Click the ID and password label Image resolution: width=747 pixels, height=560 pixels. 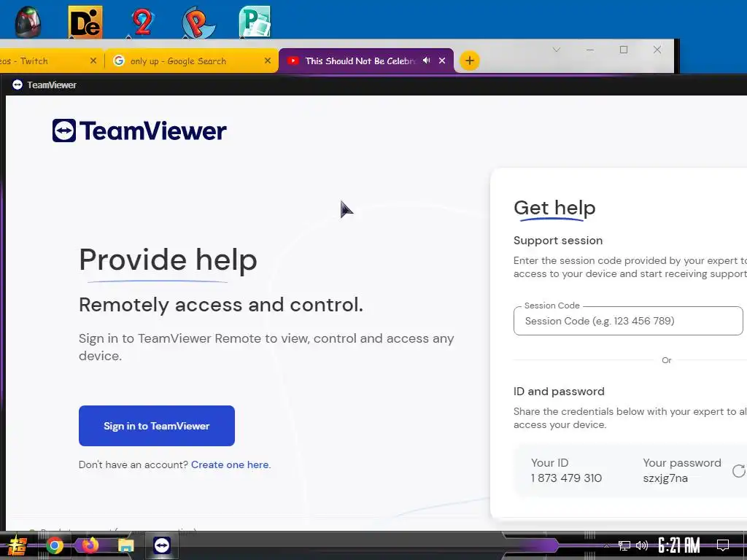(559, 392)
